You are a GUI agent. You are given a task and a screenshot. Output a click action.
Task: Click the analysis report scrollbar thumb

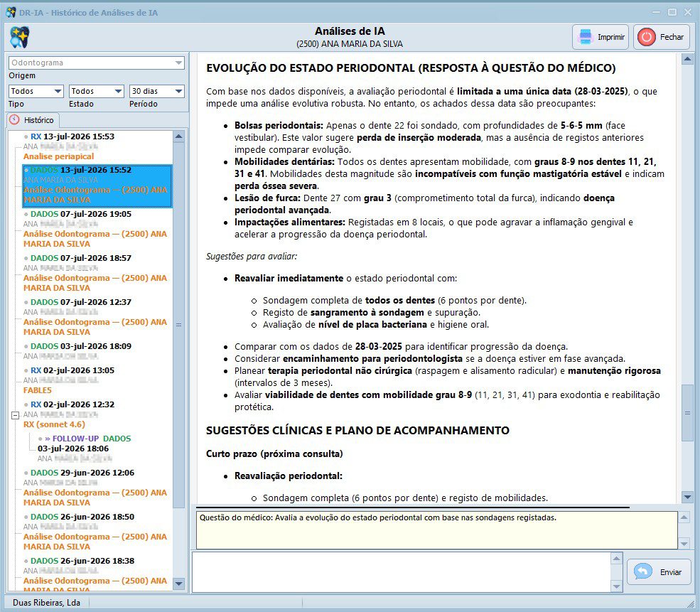(x=687, y=413)
